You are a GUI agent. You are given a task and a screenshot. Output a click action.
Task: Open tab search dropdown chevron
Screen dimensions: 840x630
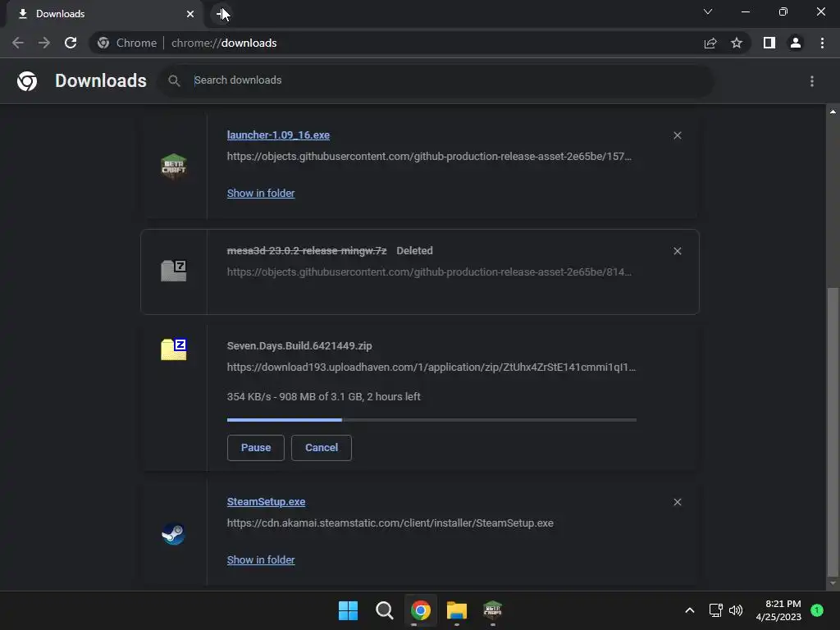(708, 11)
